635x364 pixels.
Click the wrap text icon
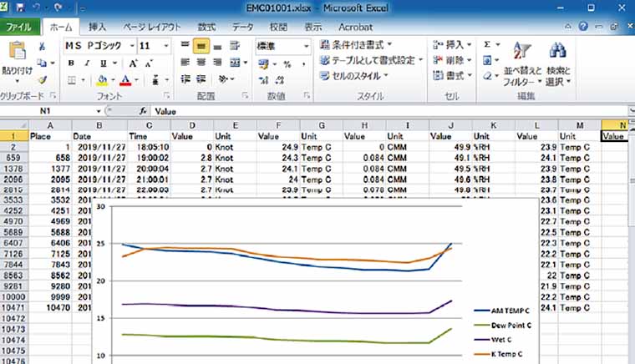pyautogui.click(x=235, y=46)
